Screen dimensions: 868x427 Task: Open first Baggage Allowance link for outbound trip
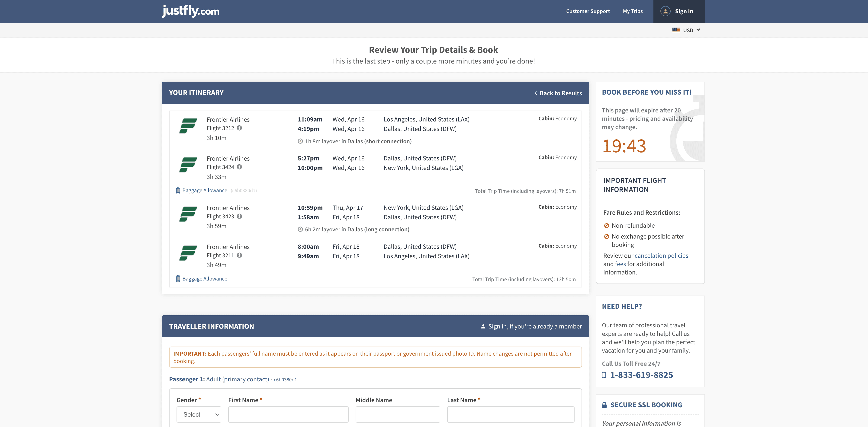click(205, 191)
